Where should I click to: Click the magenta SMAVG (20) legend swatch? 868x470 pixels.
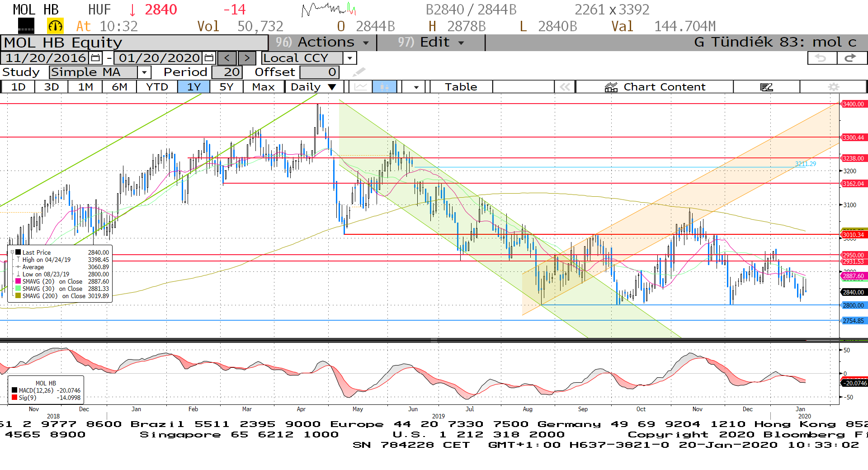18,281
